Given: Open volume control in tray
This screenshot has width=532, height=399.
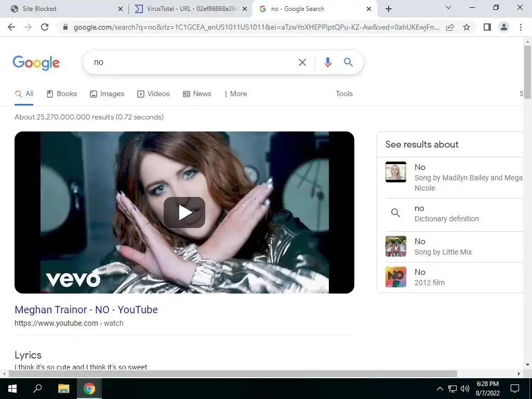Looking at the screenshot, I should (x=465, y=389).
